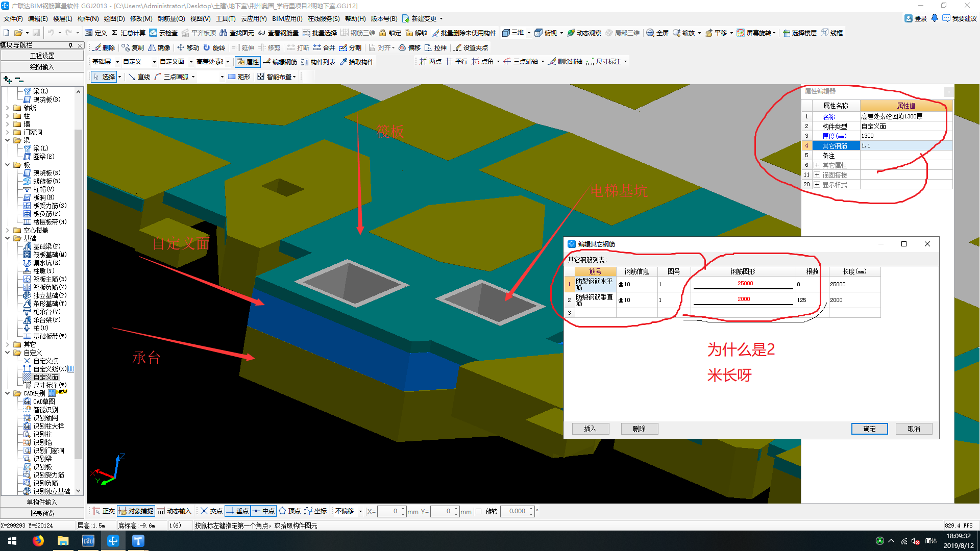Run the 云检查 cloud check tool
The image size is (980, 551).
point(163,33)
